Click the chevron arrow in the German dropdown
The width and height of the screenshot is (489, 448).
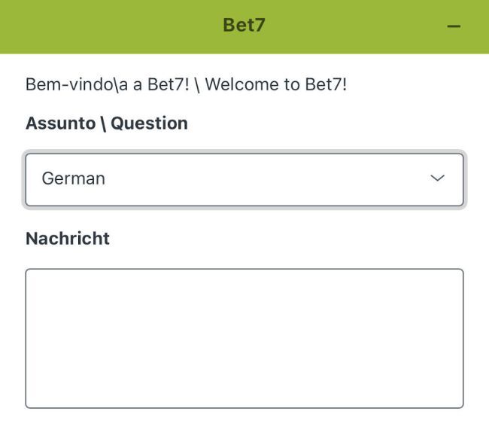436,178
